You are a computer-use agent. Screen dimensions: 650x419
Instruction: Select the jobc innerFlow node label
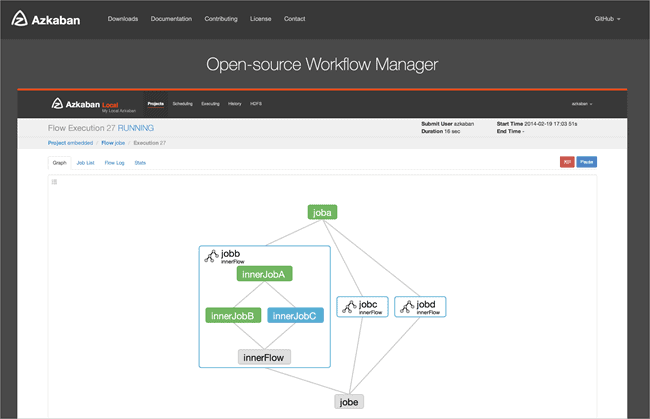point(370,312)
